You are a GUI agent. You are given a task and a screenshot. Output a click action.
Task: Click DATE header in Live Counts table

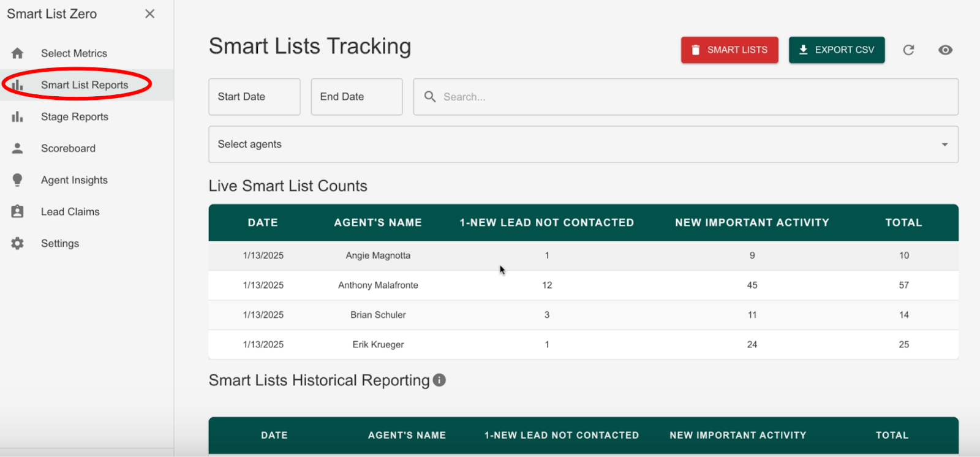[x=263, y=222]
